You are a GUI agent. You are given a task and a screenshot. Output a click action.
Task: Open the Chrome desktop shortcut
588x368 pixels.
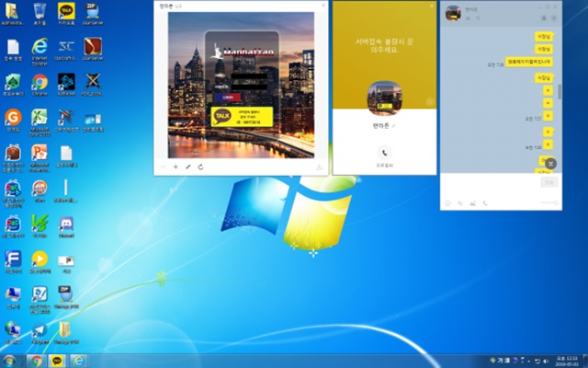[x=40, y=83]
